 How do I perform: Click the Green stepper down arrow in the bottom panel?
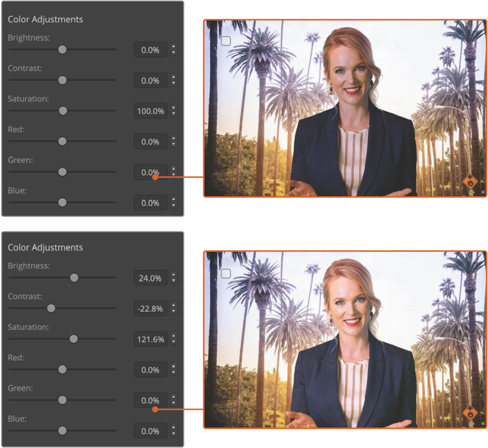(x=173, y=403)
